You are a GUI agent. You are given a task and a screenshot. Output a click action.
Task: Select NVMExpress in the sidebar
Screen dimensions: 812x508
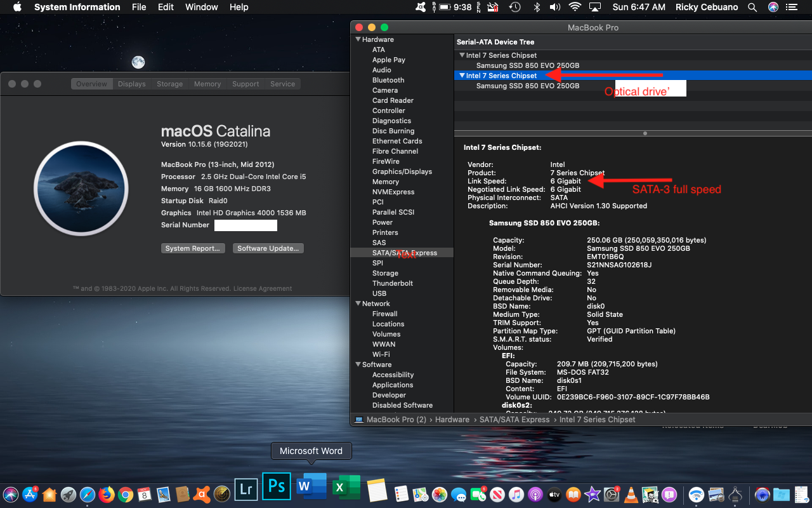[393, 192]
